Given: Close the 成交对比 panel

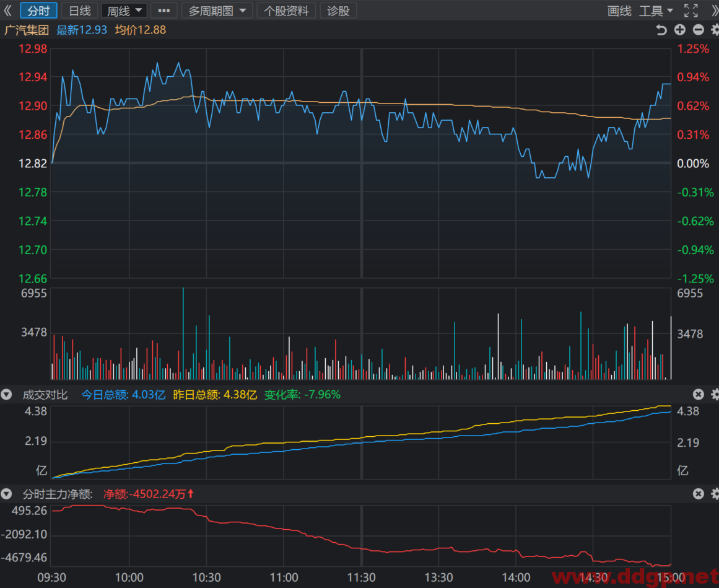Looking at the screenshot, I should click(x=698, y=395).
